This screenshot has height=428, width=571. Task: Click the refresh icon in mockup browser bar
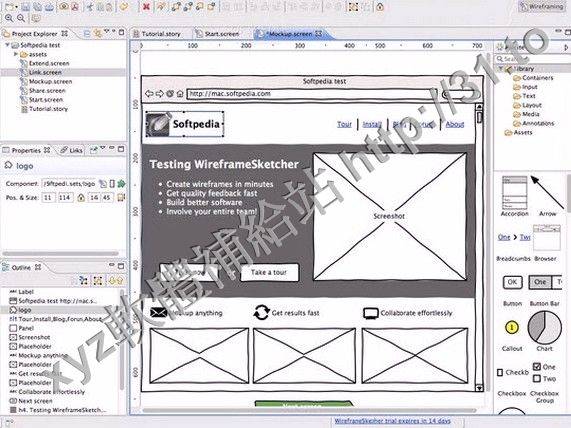click(170, 94)
